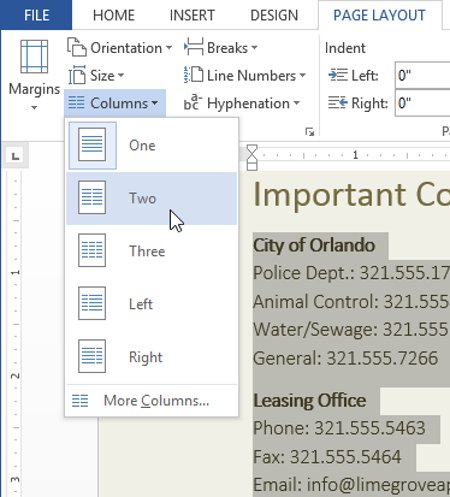Choose the Left column layout
Viewport: 450px width, 497px height.
(152, 304)
